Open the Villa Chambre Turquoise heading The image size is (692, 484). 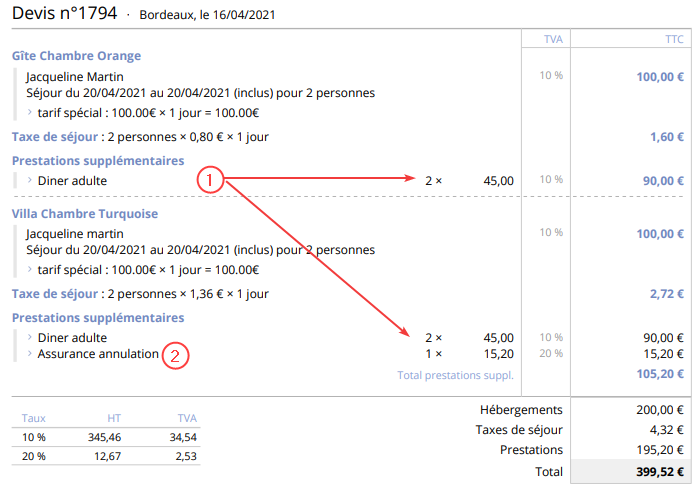click(x=84, y=213)
